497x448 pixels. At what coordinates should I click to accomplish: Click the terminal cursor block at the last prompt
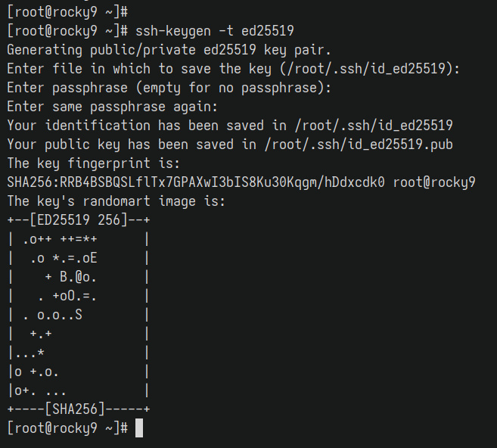click(x=138, y=428)
